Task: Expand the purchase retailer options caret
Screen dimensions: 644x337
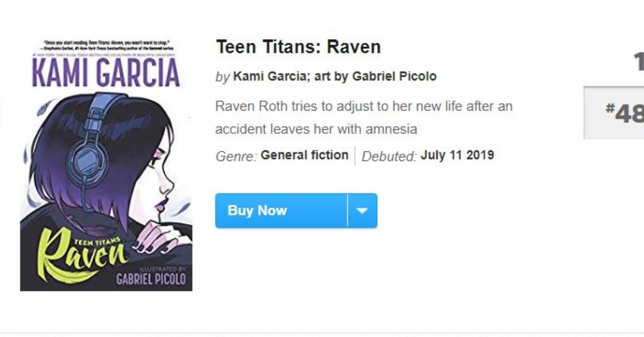Action: (364, 210)
